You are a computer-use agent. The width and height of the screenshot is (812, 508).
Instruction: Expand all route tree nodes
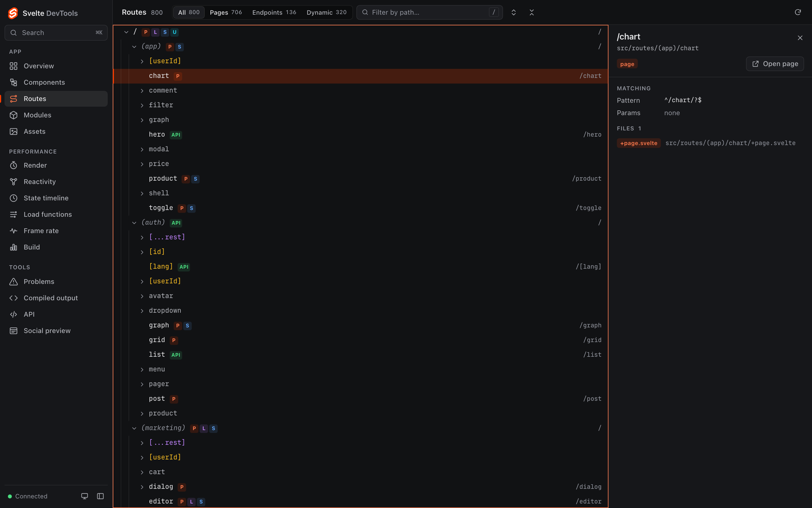pos(513,12)
